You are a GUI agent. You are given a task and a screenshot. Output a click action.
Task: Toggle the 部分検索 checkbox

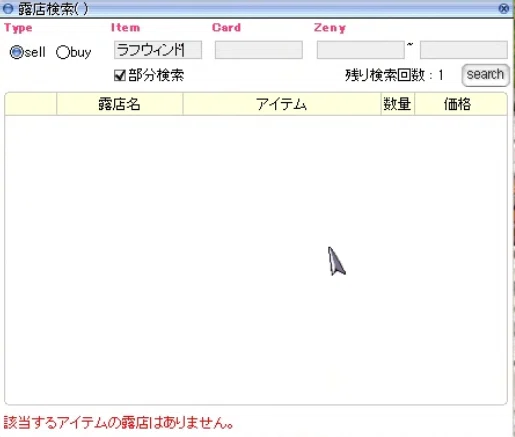click(x=120, y=75)
